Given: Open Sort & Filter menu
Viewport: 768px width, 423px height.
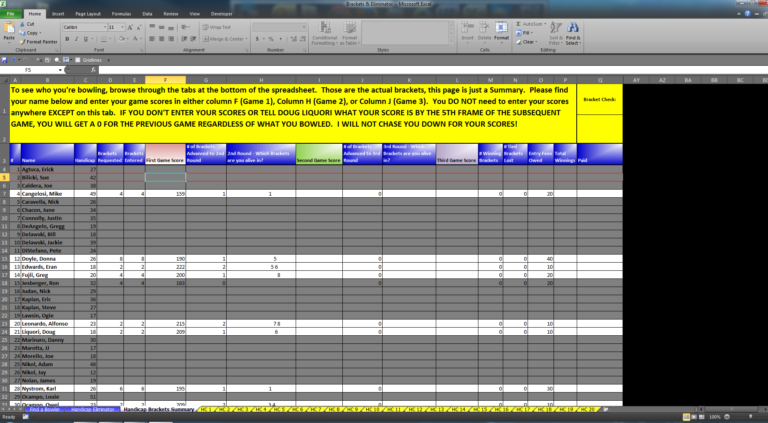Looking at the screenshot, I should coord(555,33).
